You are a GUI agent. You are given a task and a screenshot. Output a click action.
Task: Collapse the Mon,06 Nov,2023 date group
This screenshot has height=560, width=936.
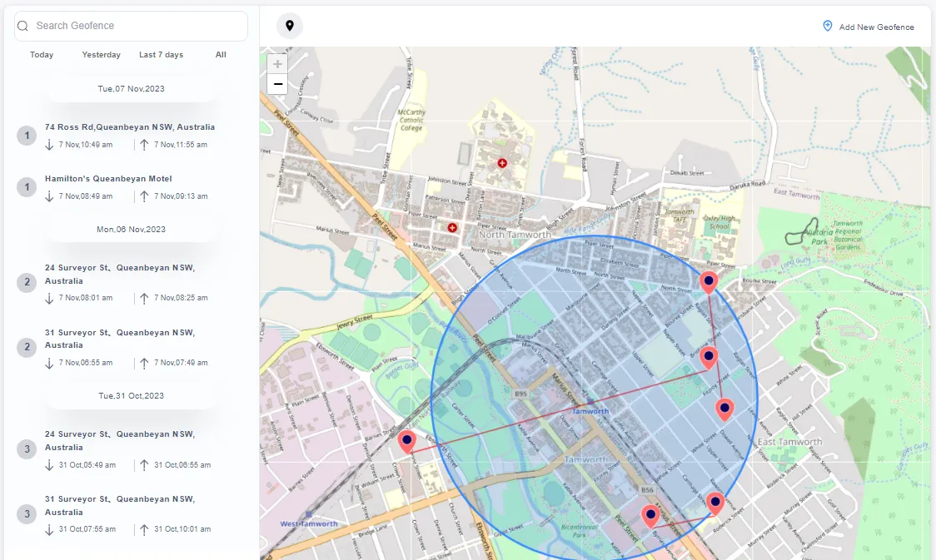click(131, 229)
